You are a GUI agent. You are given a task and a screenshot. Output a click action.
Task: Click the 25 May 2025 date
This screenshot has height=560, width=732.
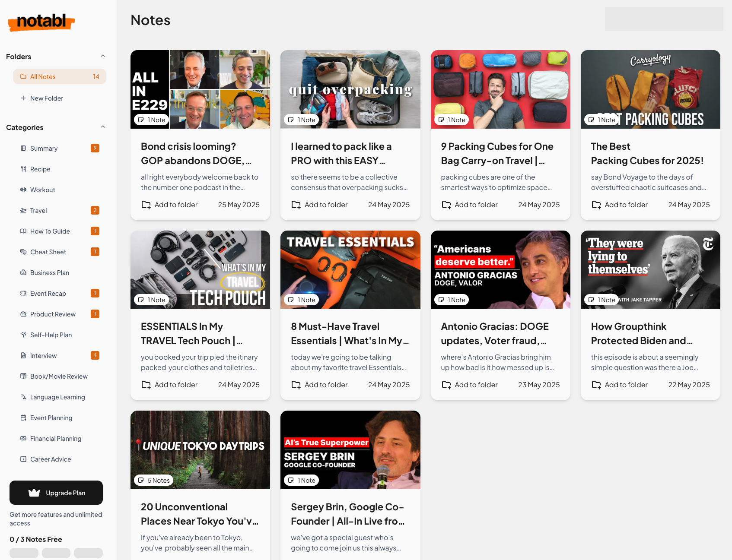[x=239, y=205]
